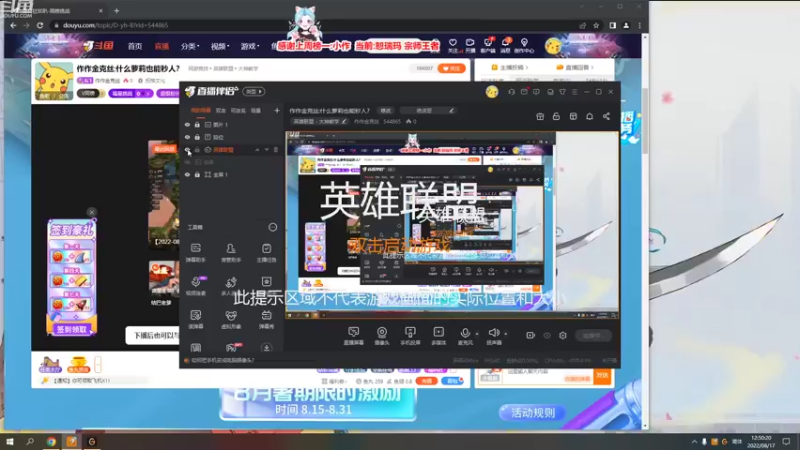
Task: Add 多媒体 media source
Action: click(x=438, y=336)
